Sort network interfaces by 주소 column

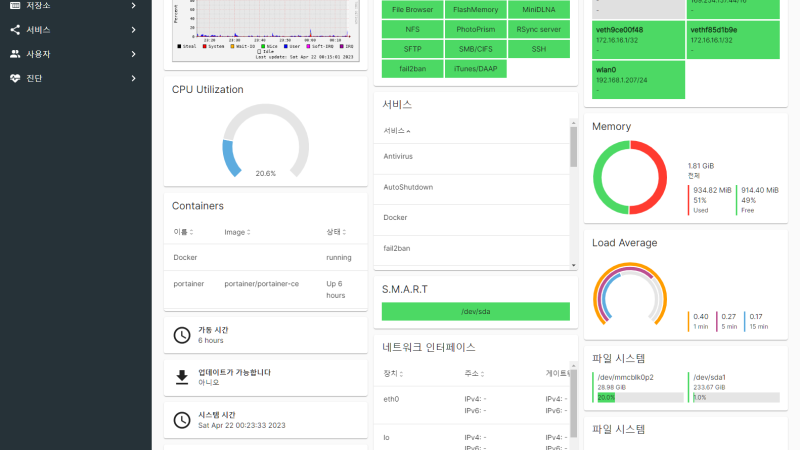pyautogui.click(x=474, y=373)
